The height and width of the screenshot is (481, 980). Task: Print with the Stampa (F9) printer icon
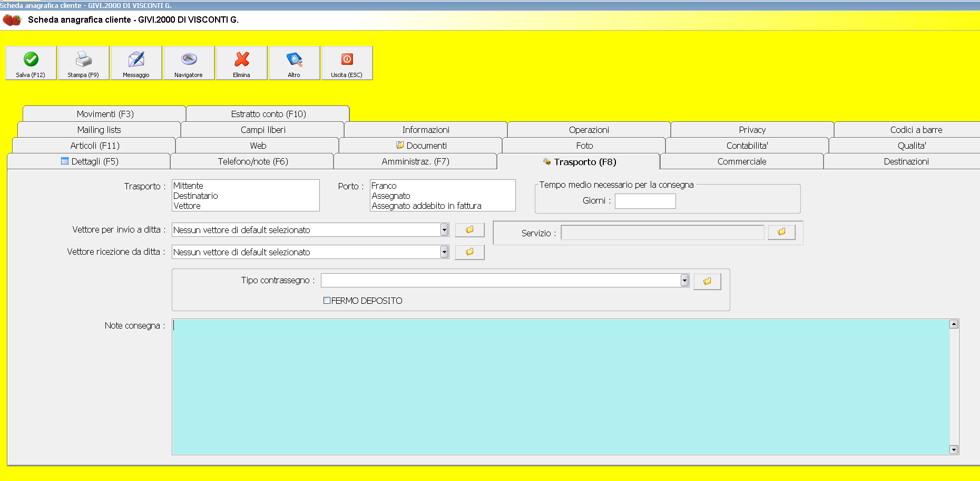coord(84,63)
